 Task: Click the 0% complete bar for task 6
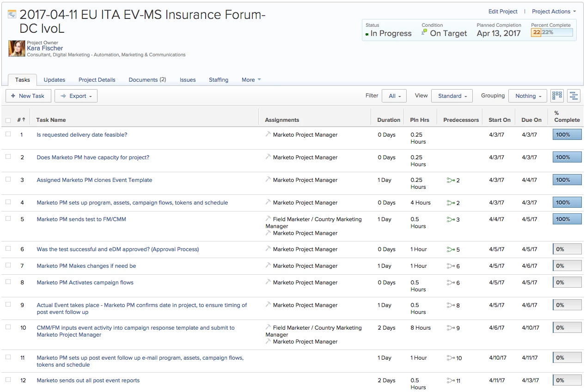(567, 249)
